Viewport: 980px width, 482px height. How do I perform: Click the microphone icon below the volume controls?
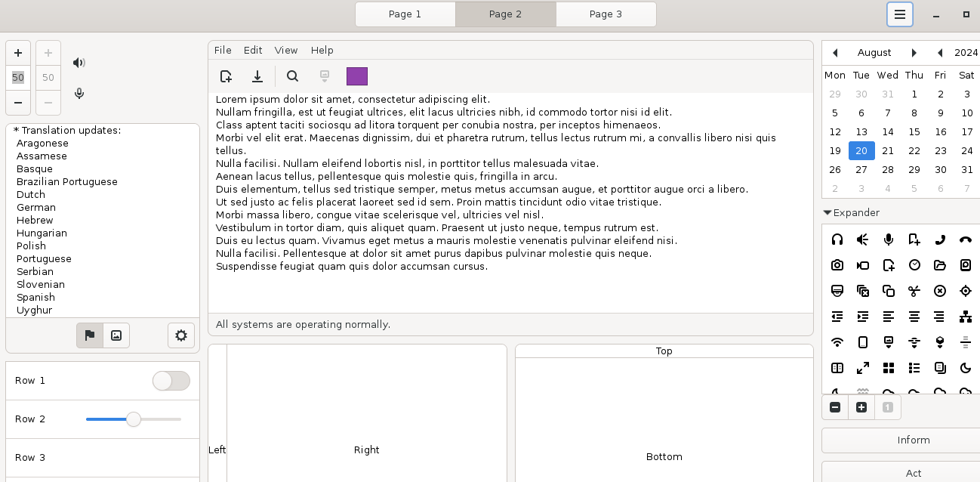(79, 94)
